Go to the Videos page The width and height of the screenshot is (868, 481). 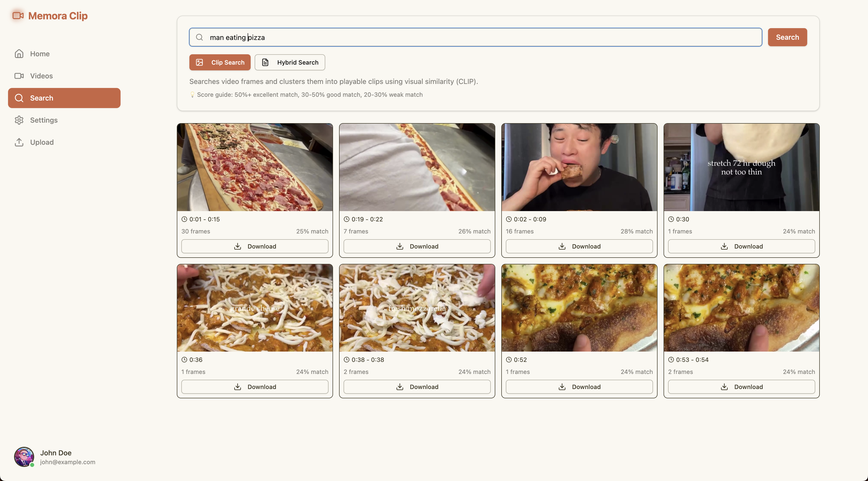pyautogui.click(x=41, y=76)
